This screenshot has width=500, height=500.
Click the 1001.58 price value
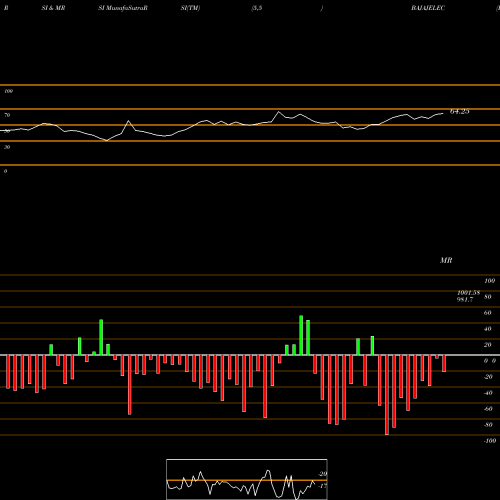click(469, 293)
